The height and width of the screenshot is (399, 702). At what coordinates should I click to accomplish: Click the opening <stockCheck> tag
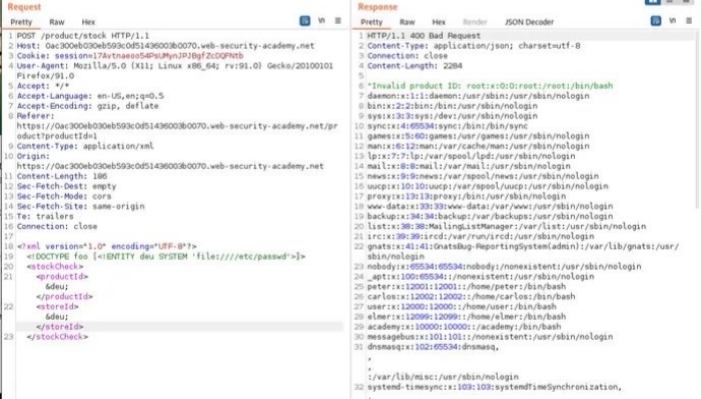pyautogui.click(x=55, y=266)
